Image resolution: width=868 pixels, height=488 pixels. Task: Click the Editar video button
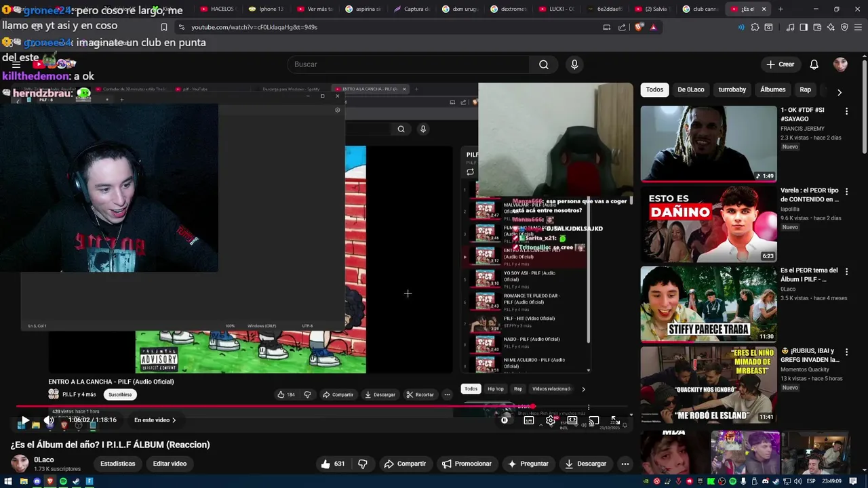click(170, 464)
